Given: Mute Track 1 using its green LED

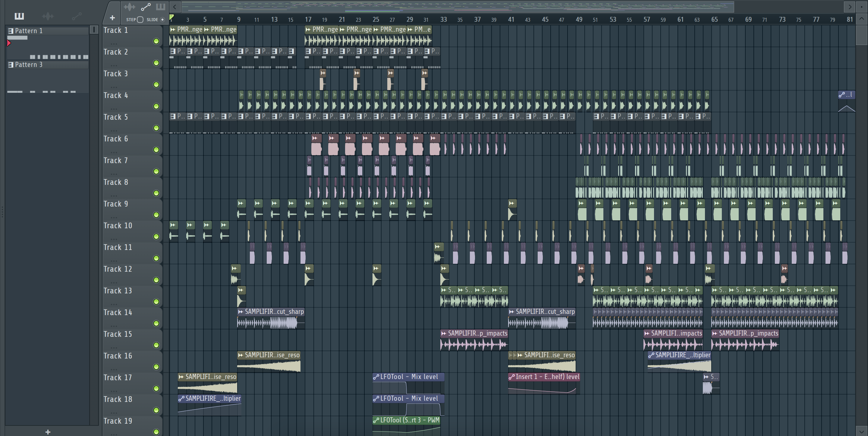Looking at the screenshot, I should 156,41.
